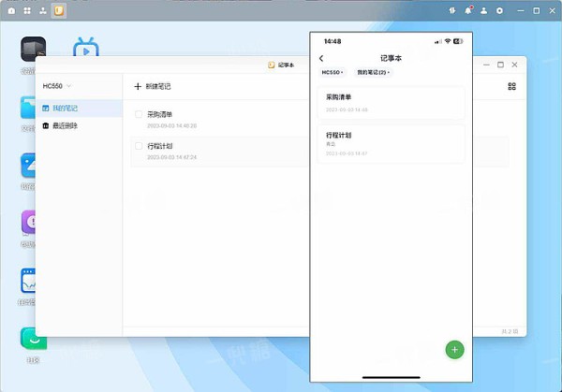The width and height of the screenshot is (562, 392).
Task: Tap the 行程计划 card on phone
Action: [391, 144]
